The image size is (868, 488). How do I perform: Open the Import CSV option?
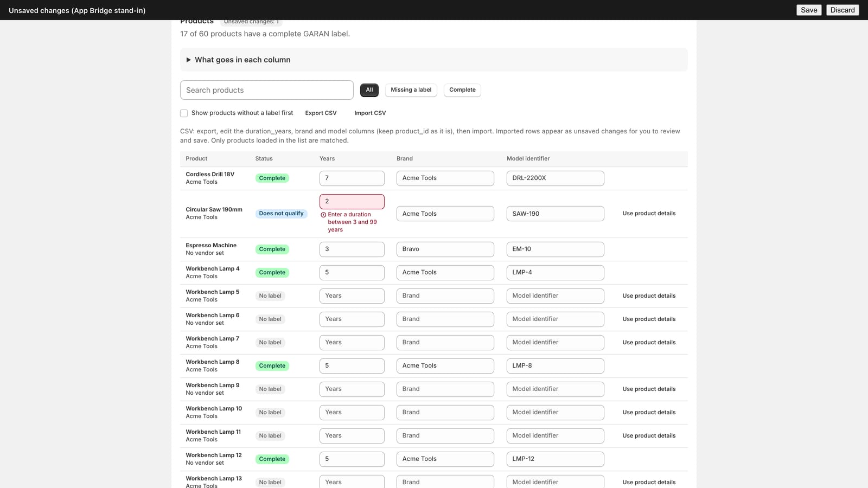click(370, 113)
